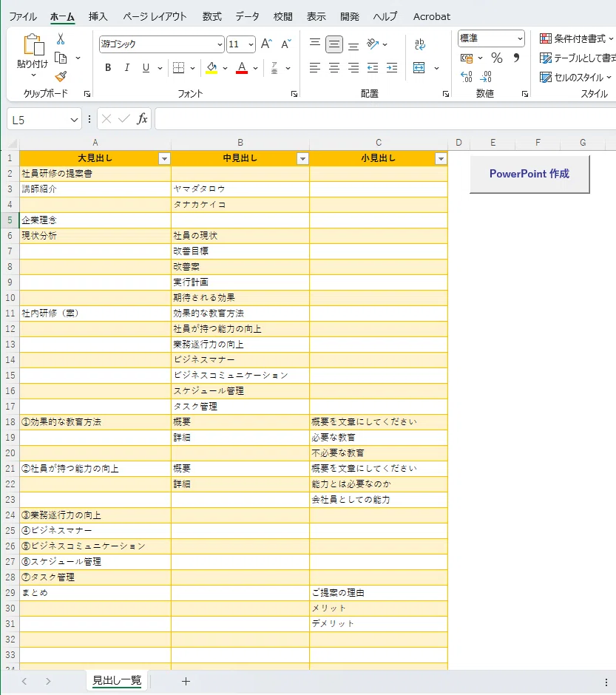Select the 見出し一覧 sheet tab
This screenshot has height=695, width=616.
pyautogui.click(x=117, y=680)
